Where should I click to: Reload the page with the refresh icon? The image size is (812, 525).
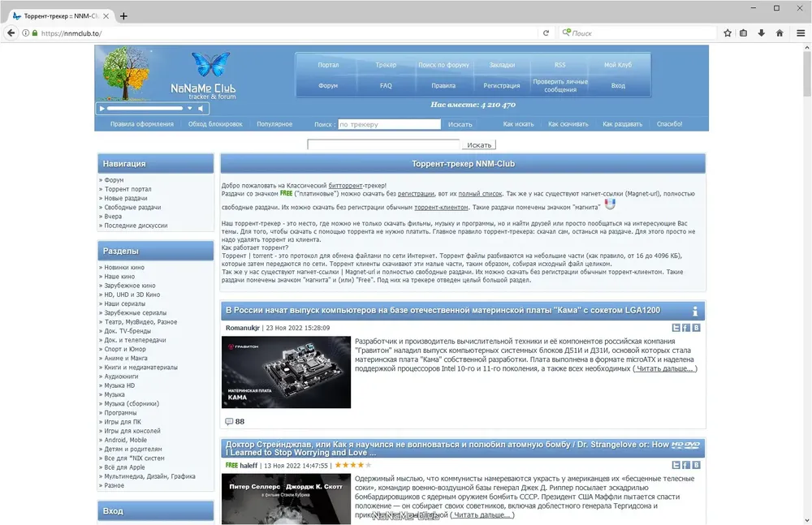click(x=546, y=33)
